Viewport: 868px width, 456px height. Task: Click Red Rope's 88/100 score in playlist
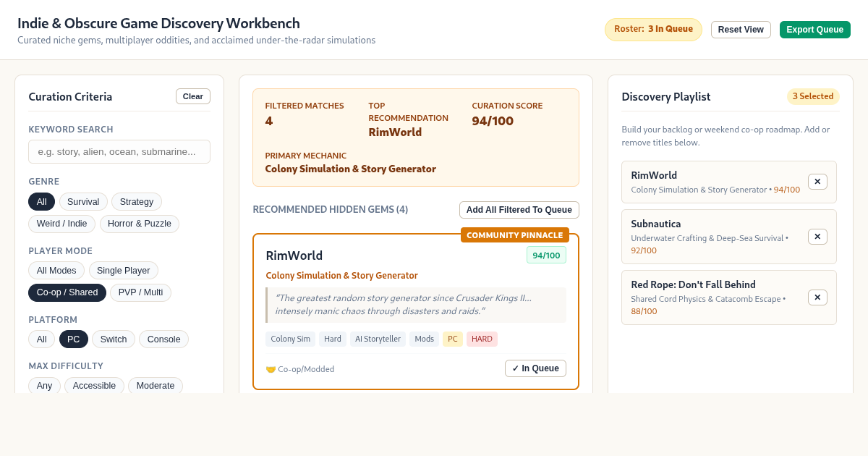pyautogui.click(x=644, y=311)
